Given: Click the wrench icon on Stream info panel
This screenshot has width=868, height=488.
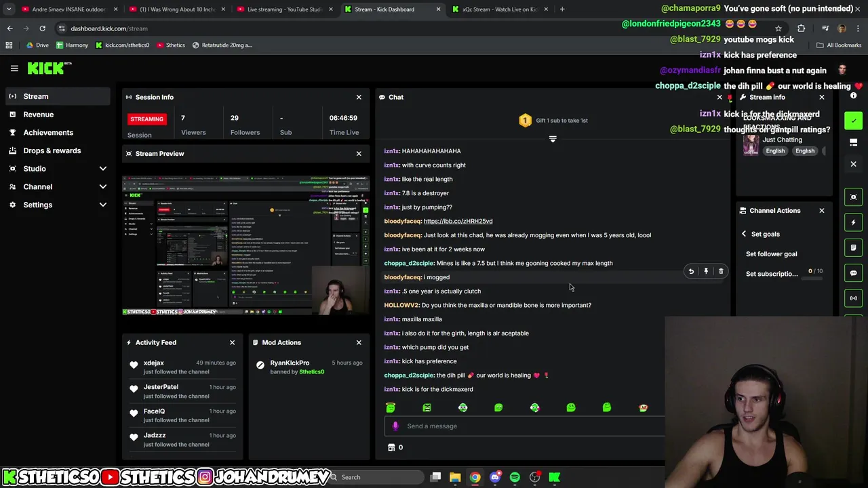Looking at the screenshot, I should pos(743,97).
